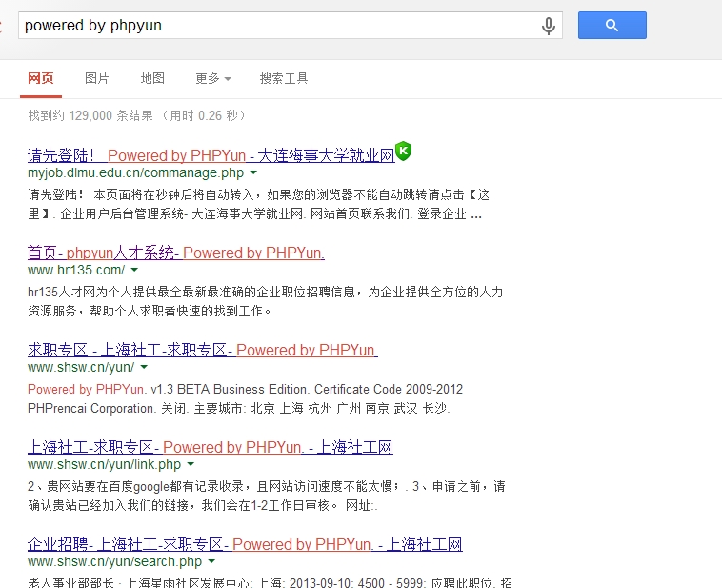Click the green K shield security badge
Image resolution: width=722 pixels, height=588 pixels.
(x=403, y=151)
